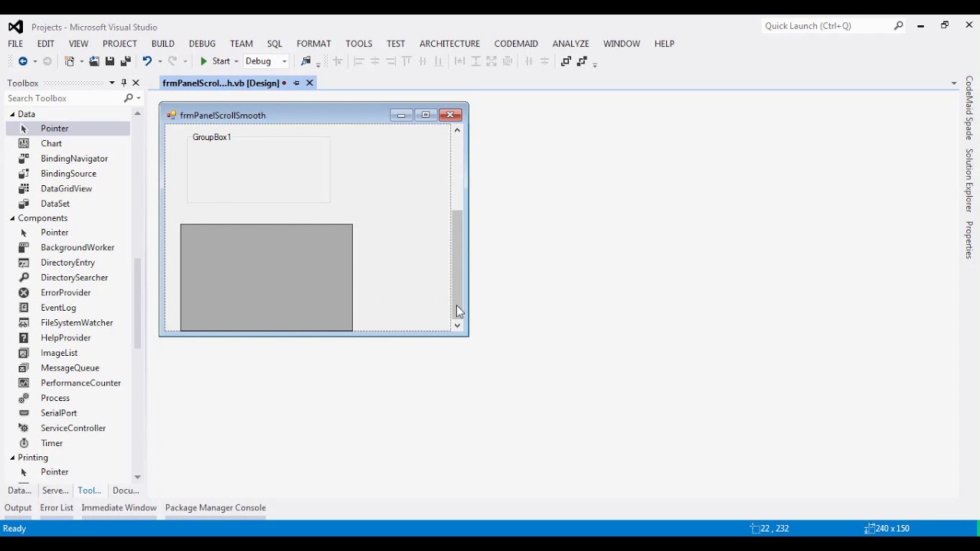
Task: Open the Immediate Window tab
Action: [x=119, y=507]
